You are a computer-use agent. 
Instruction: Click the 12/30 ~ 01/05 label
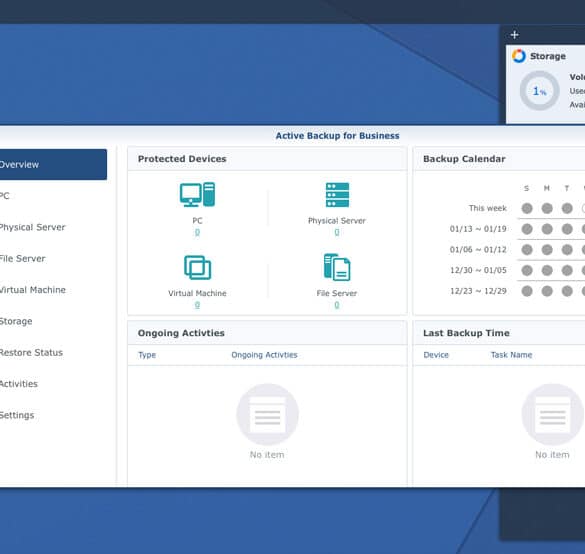coord(478,270)
